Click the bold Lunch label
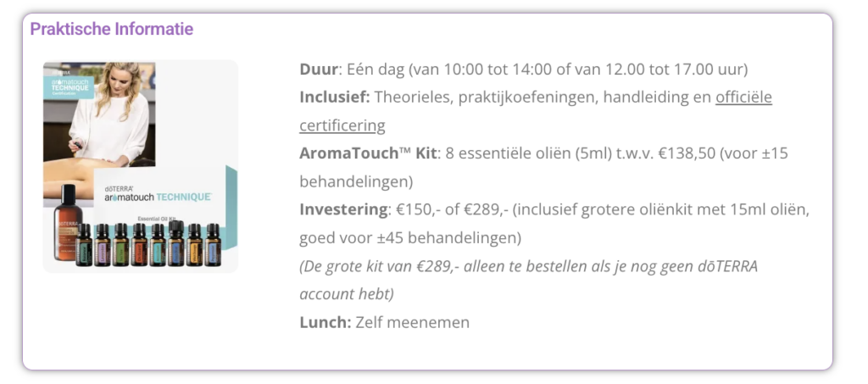 coord(325,322)
